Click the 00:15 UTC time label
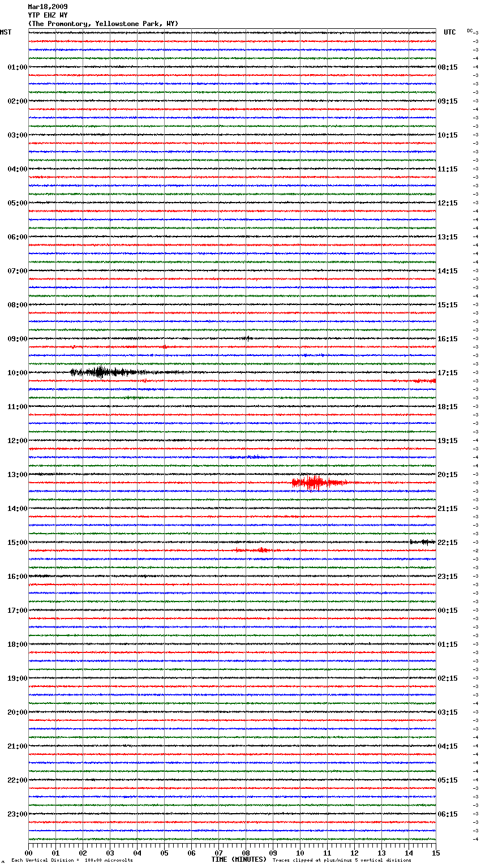This screenshot has width=481, height=868. pos(448,611)
